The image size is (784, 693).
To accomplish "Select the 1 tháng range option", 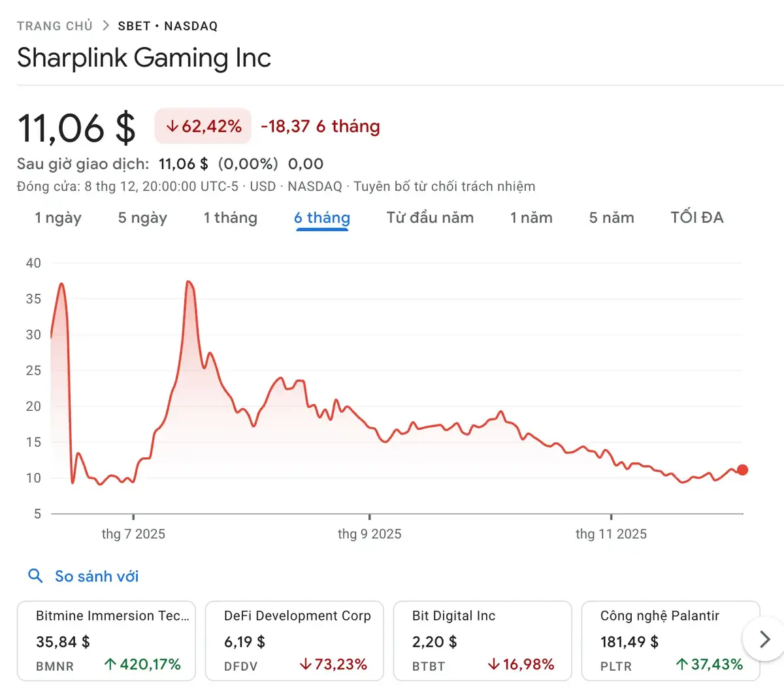I will 230,218.
